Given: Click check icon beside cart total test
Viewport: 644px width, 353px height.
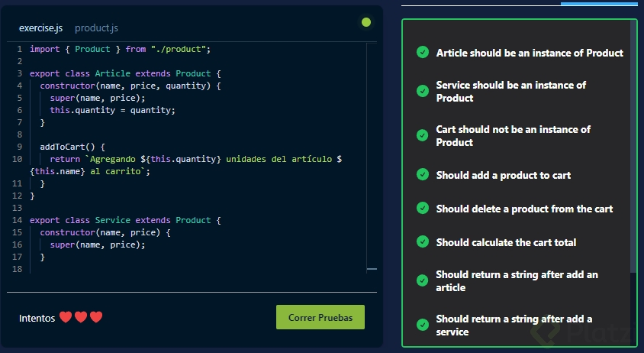Looking at the screenshot, I should pyautogui.click(x=423, y=242).
